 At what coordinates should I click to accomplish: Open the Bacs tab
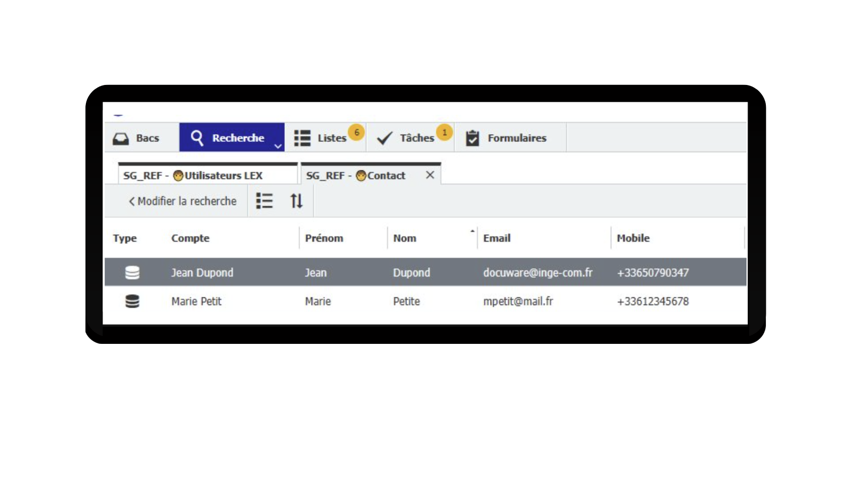tap(142, 138)
